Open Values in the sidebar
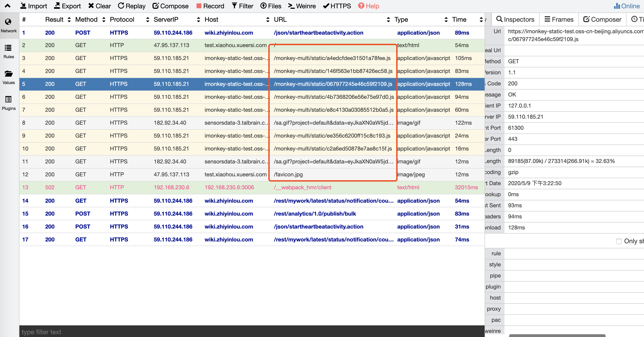Image resolution: width=644 pixels, height=337 pixels. tap(9, 77)
